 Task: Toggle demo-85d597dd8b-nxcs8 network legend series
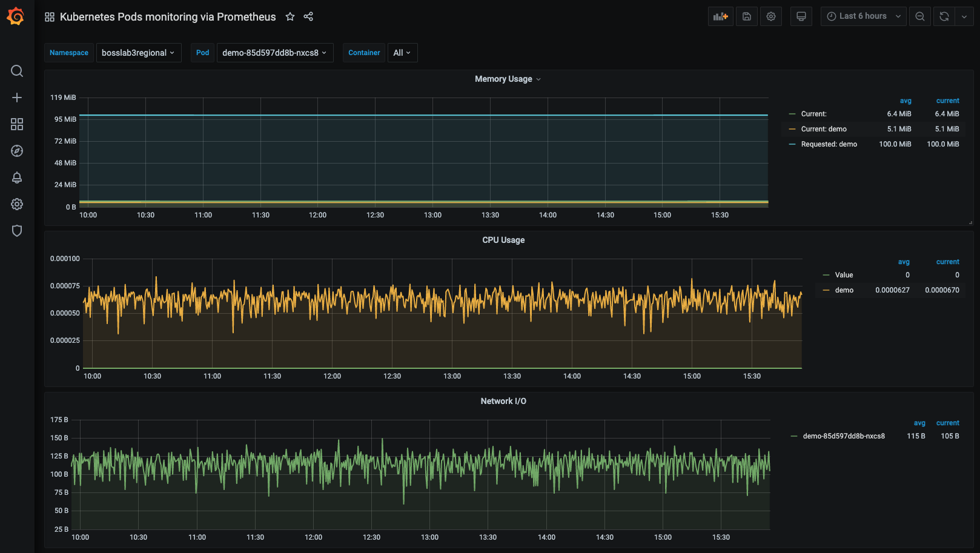(843, 436)
